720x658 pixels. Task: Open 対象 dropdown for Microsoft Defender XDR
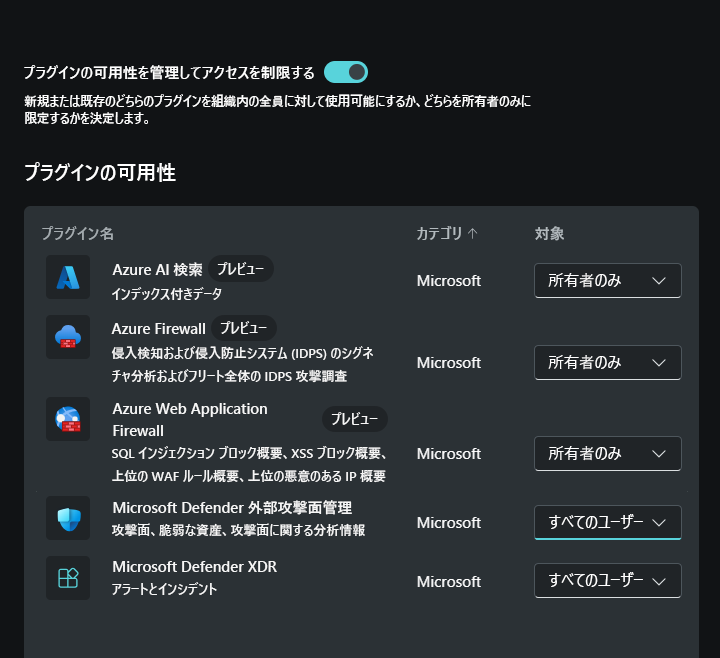pyautogui.click(x=608, y=581)
